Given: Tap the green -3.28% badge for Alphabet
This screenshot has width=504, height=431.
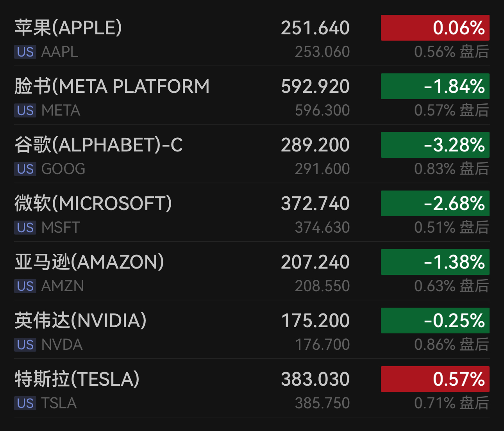Looking at the screenshot, I should [x=435, y=145].
